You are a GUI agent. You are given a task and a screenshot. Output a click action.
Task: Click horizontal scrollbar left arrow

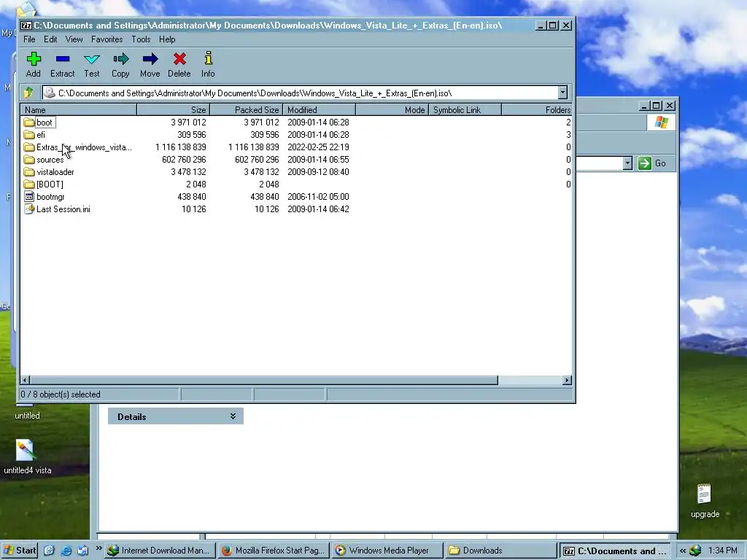tap(26, 380)
